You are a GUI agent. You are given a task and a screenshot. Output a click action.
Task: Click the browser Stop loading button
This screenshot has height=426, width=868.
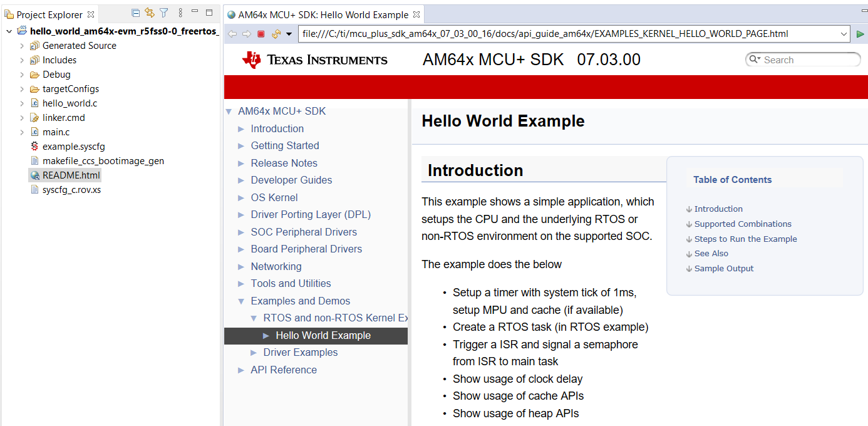[x=261, y=34]
